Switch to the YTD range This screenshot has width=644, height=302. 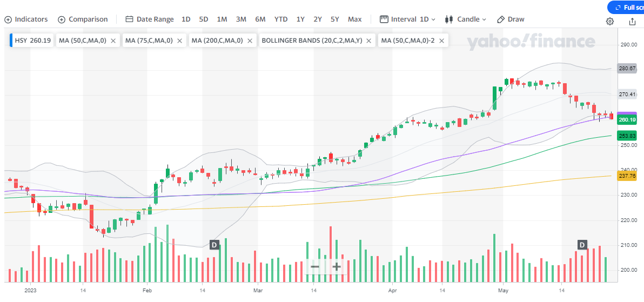click(281, 19)
